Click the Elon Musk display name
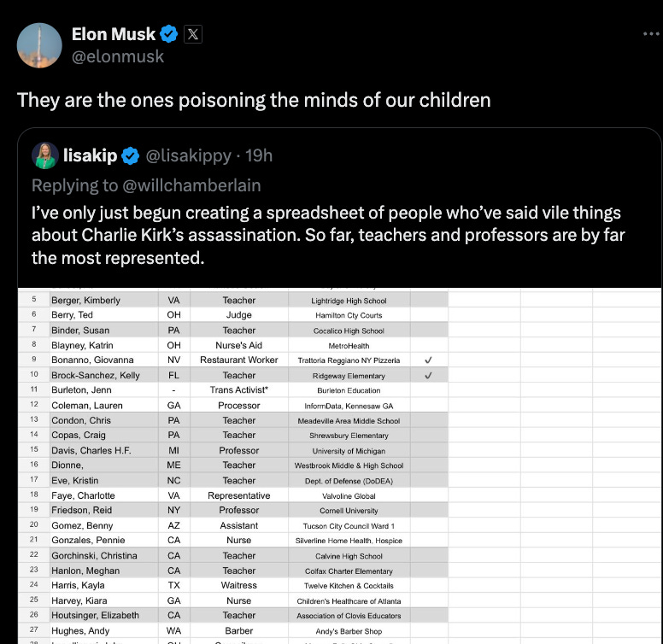The image size is (663, 644). [114, 34]
